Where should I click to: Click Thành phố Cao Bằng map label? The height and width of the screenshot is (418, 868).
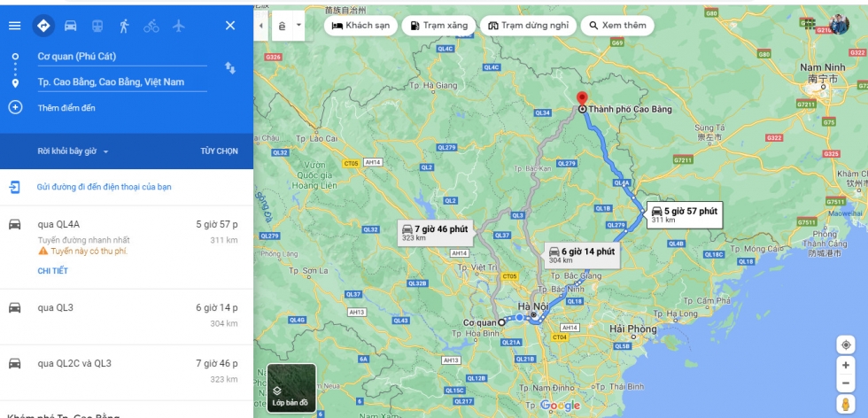coord(630,110)
